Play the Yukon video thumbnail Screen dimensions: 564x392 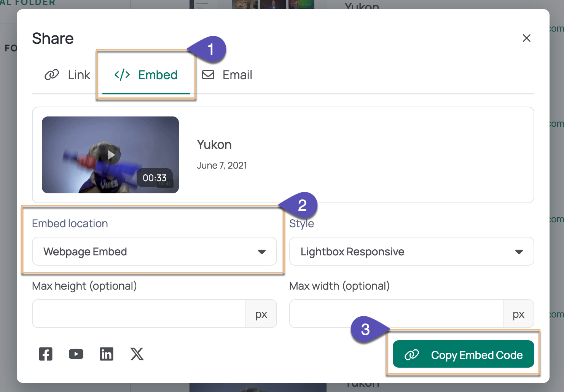click(x=110, y=155)
